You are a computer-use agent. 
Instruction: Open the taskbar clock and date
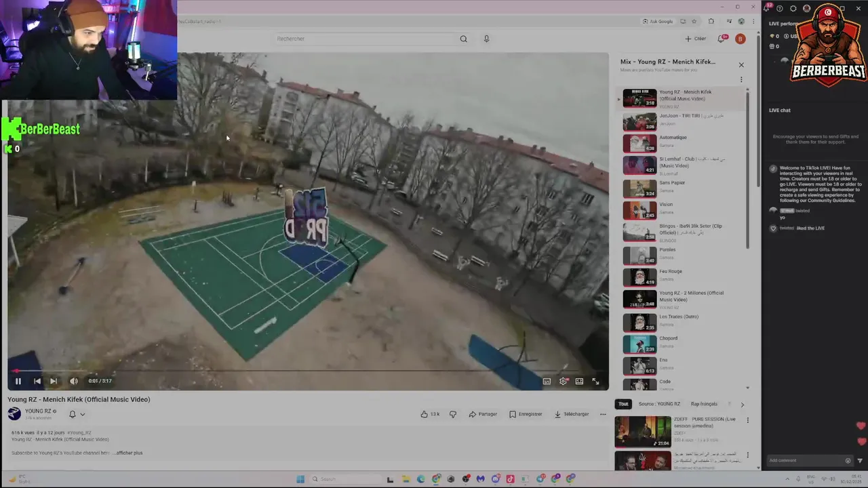tap(850, 479)
